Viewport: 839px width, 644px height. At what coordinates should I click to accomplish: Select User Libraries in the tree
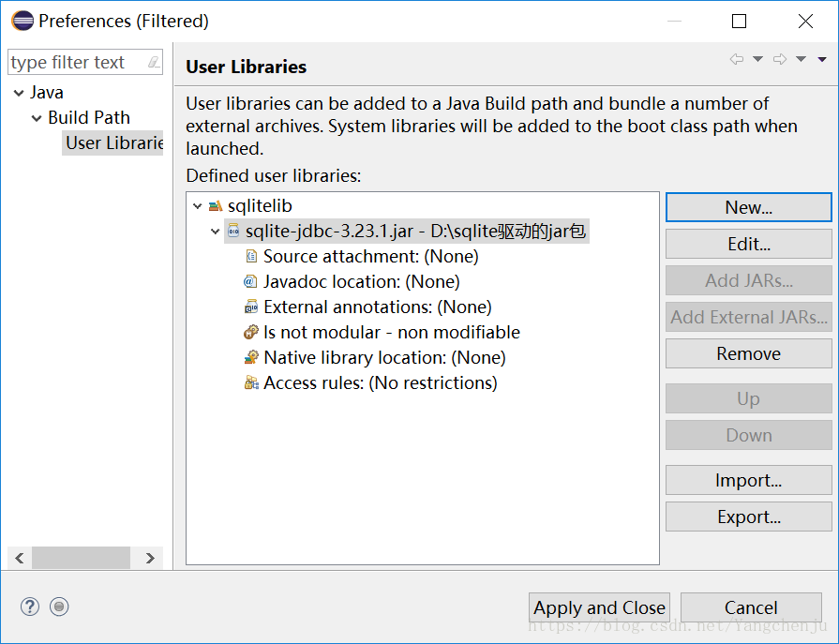[x=114, y=142]
